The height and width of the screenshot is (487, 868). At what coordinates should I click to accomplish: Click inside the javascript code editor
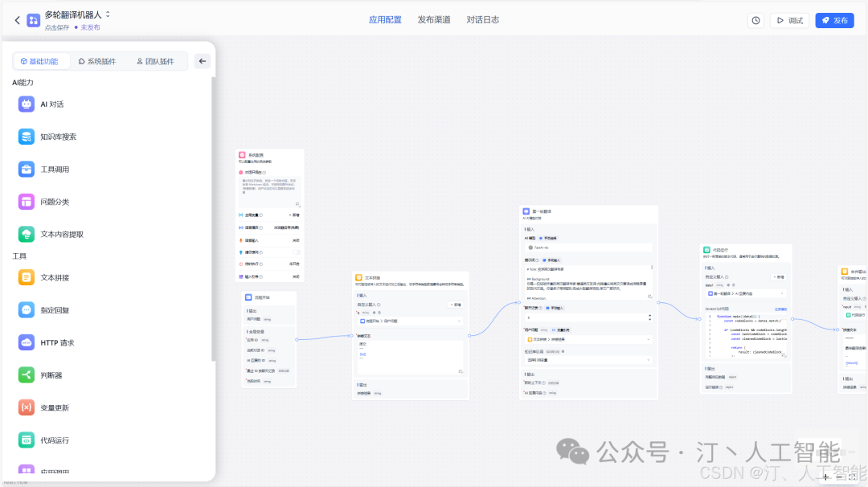point(746,335)
